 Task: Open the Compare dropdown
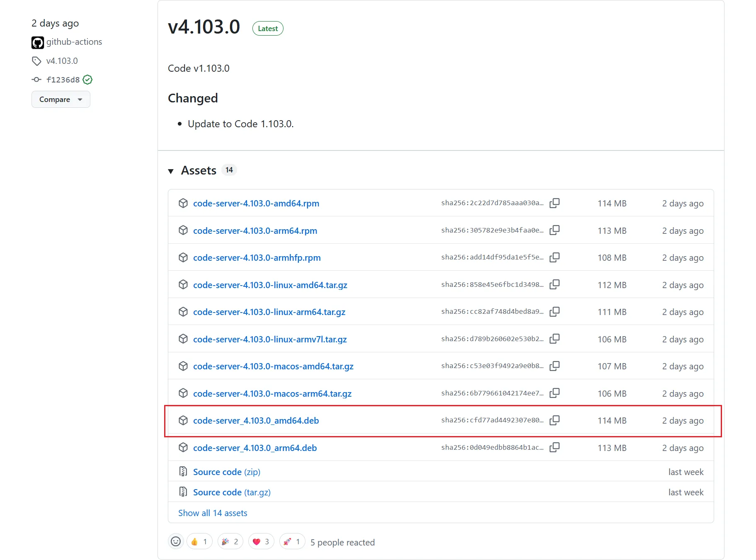61,99
